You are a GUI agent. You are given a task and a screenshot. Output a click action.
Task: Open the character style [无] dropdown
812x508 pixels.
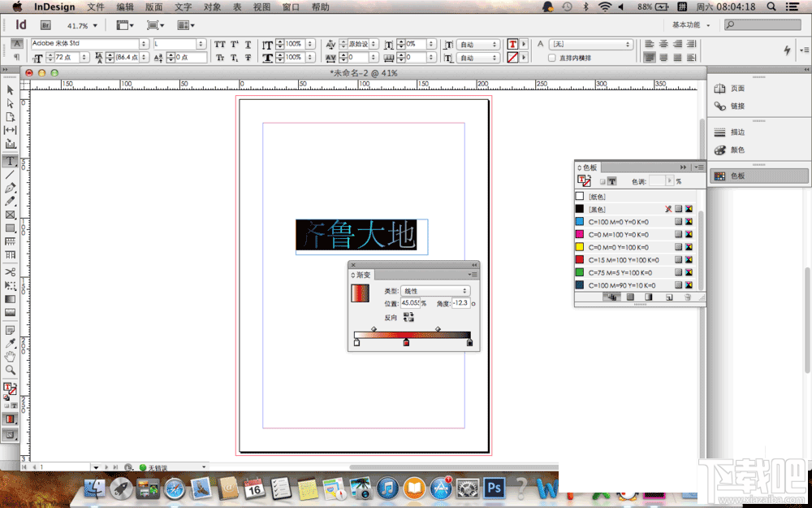point(591,45)
